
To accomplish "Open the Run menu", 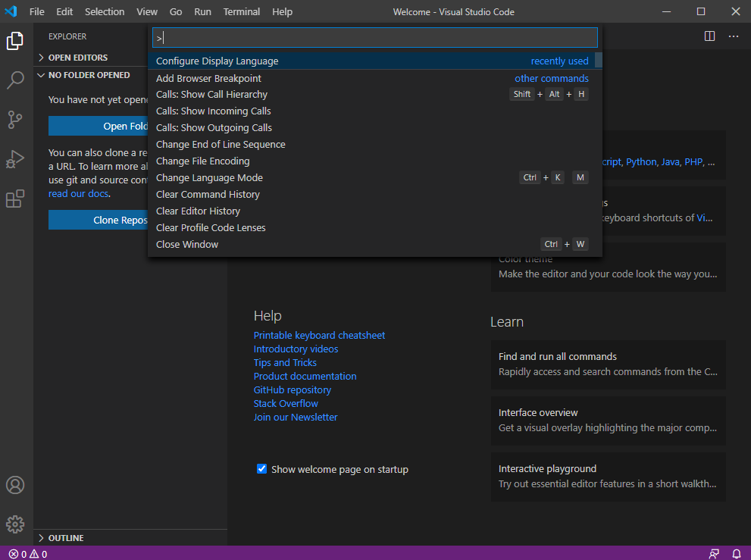I will 202,11.
